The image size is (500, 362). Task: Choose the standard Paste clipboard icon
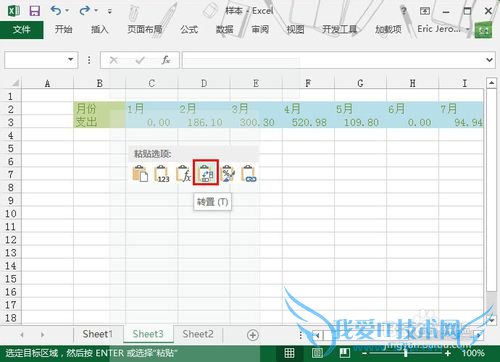click(140, 173)
